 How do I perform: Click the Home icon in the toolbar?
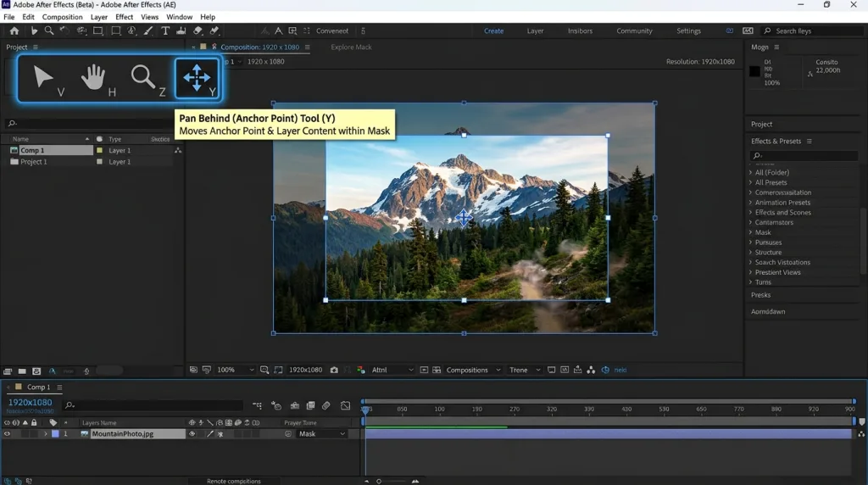(14, 31)
